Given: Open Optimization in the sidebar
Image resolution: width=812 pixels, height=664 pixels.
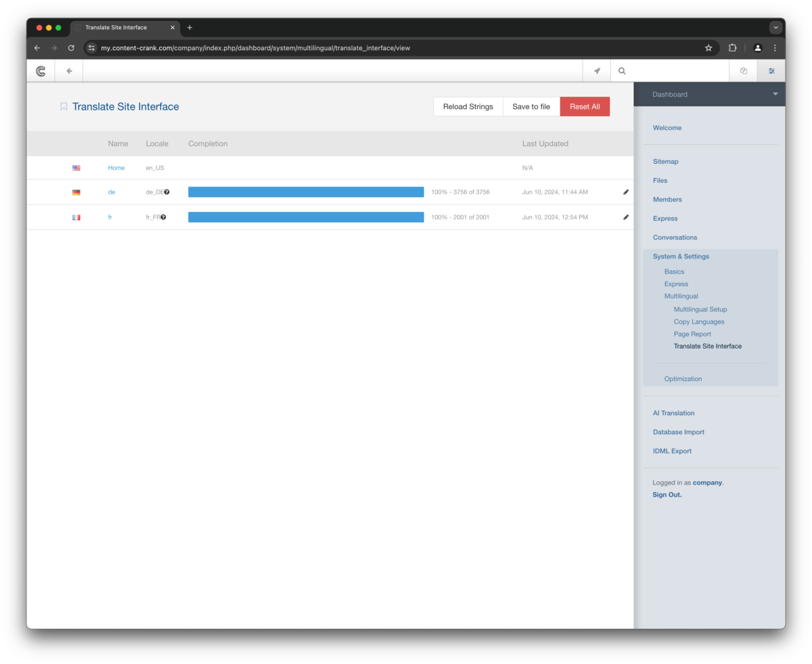Looking at the screenshot, I should coord(683,379).
